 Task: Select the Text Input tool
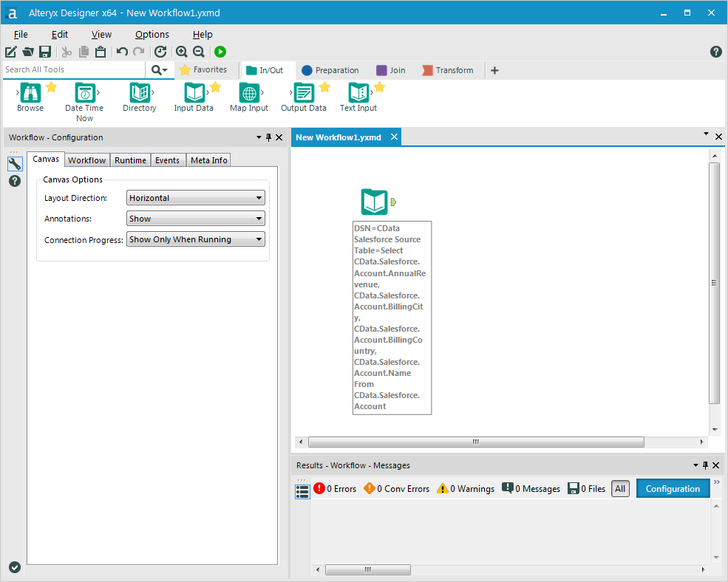pos(358,97)
